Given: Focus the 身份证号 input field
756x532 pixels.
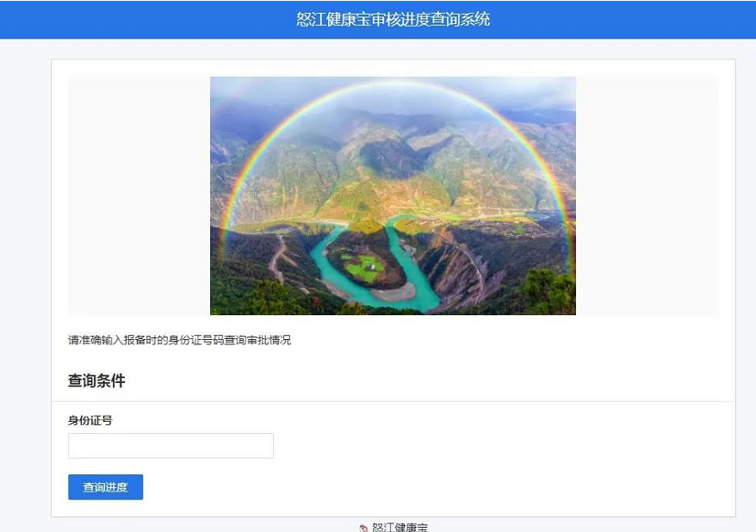Looking at the screenshot, I should click(170, 446).
